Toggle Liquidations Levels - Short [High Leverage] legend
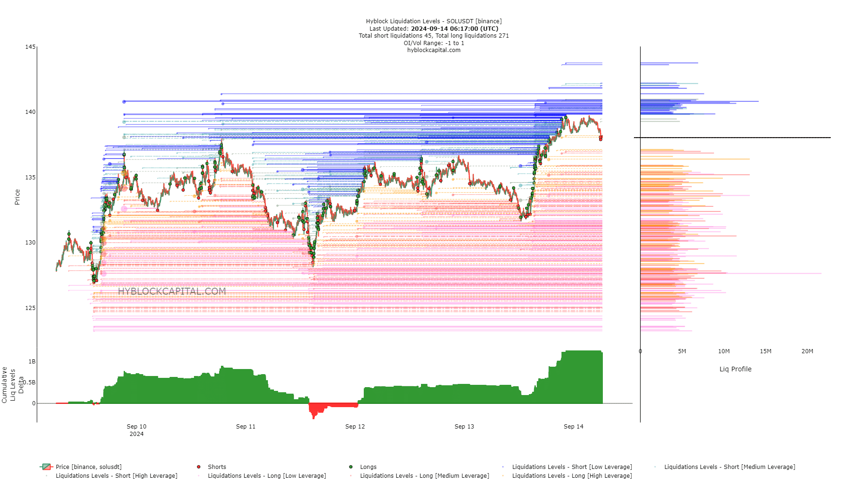Viewport: 868px width, 488px height. 111,475
